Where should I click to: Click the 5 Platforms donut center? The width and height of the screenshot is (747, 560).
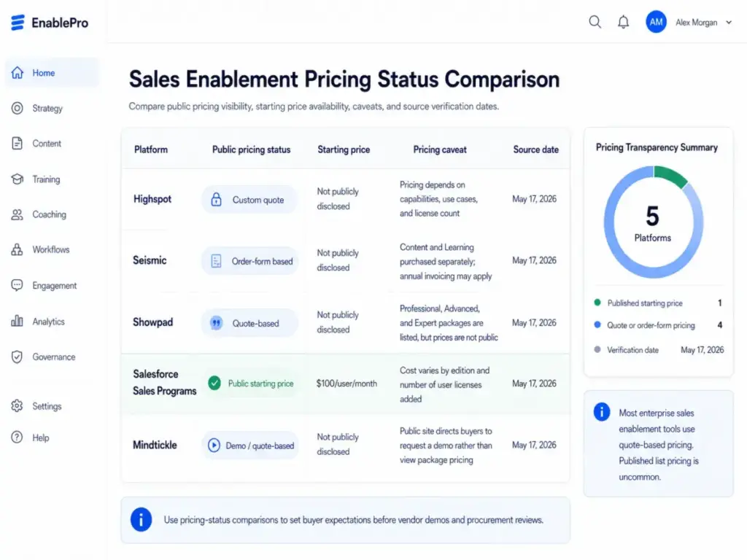tap(653, 223)
